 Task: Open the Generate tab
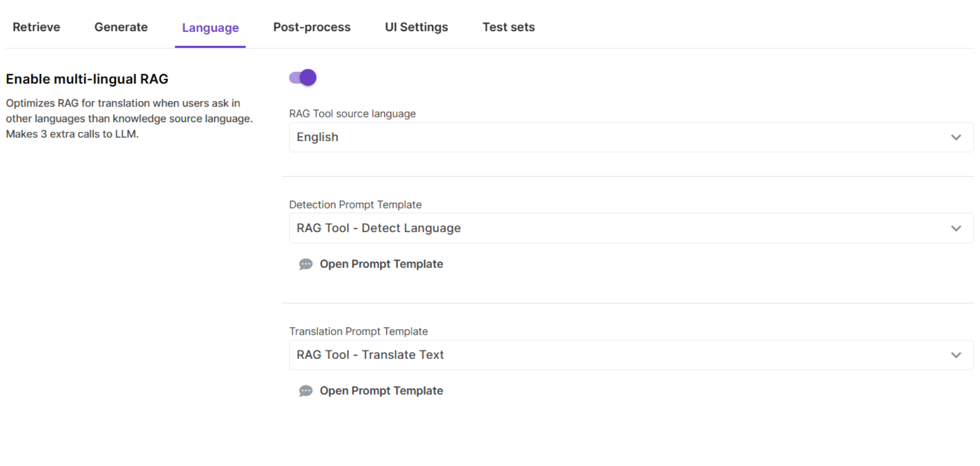[121, 27]
